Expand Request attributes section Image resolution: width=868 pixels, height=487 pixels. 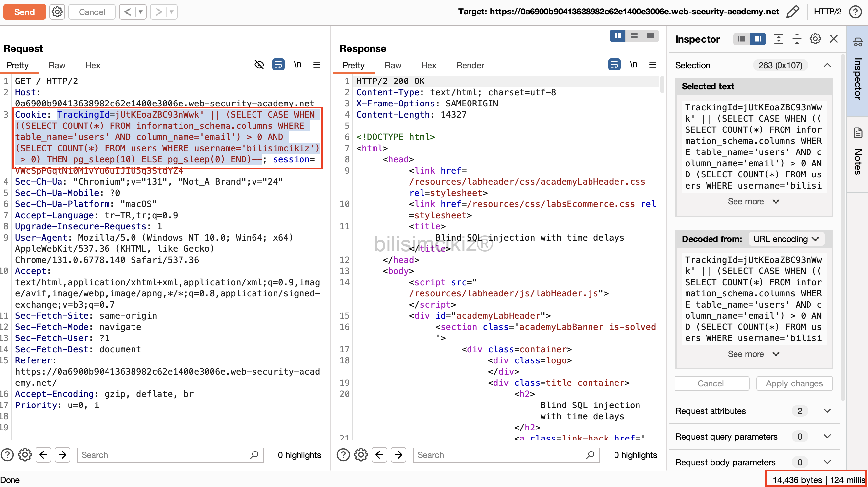tap(827, 411)
